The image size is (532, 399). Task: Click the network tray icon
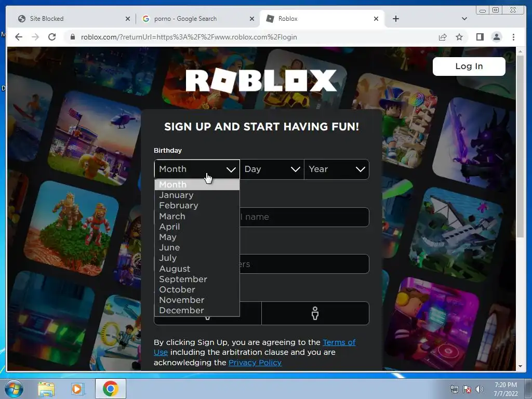[x=454, y=389]
